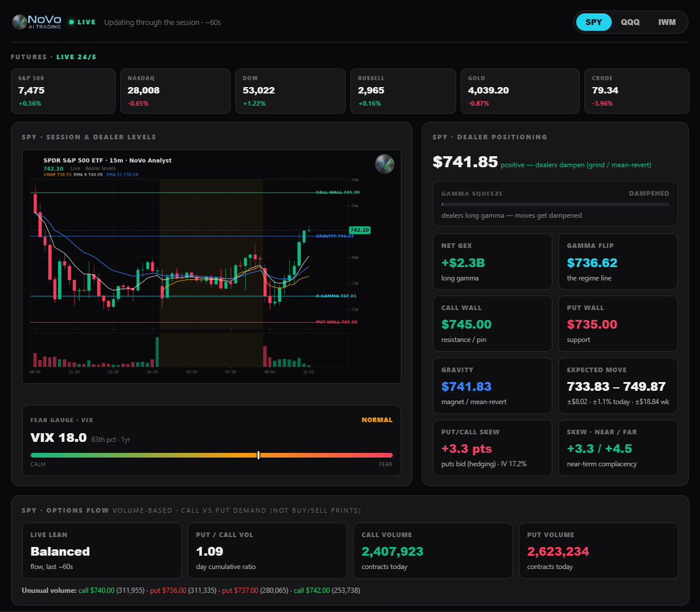Click the tall green volume bar at 15:30

click(x=157, y=352)
